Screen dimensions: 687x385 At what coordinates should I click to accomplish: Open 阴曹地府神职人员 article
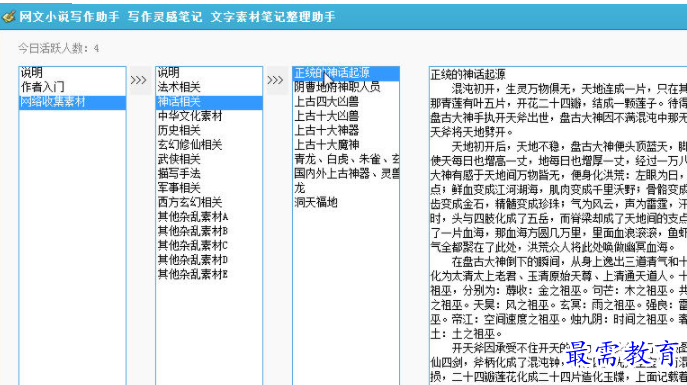346,87
